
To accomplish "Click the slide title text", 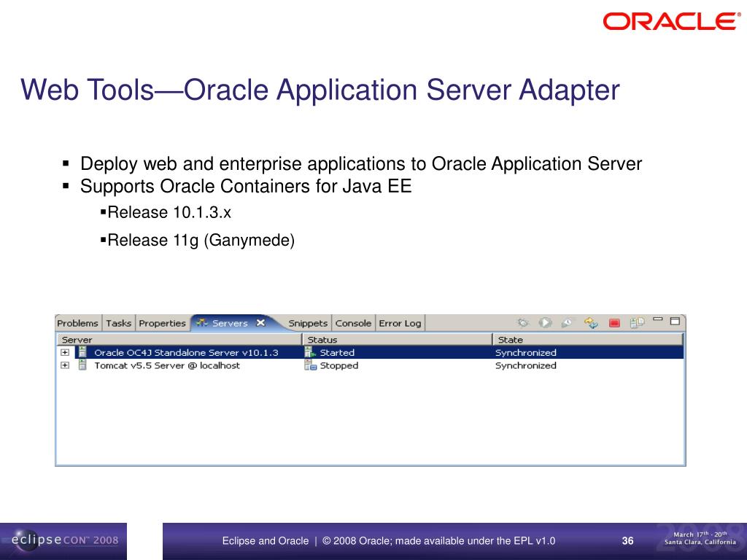I will [x=320, y=90].
